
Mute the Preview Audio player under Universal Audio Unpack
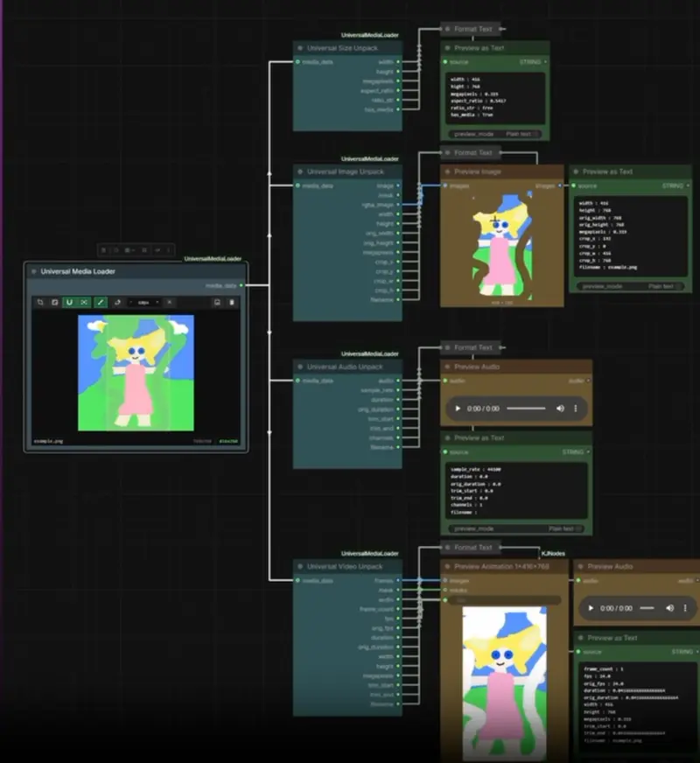click(560, 409)
